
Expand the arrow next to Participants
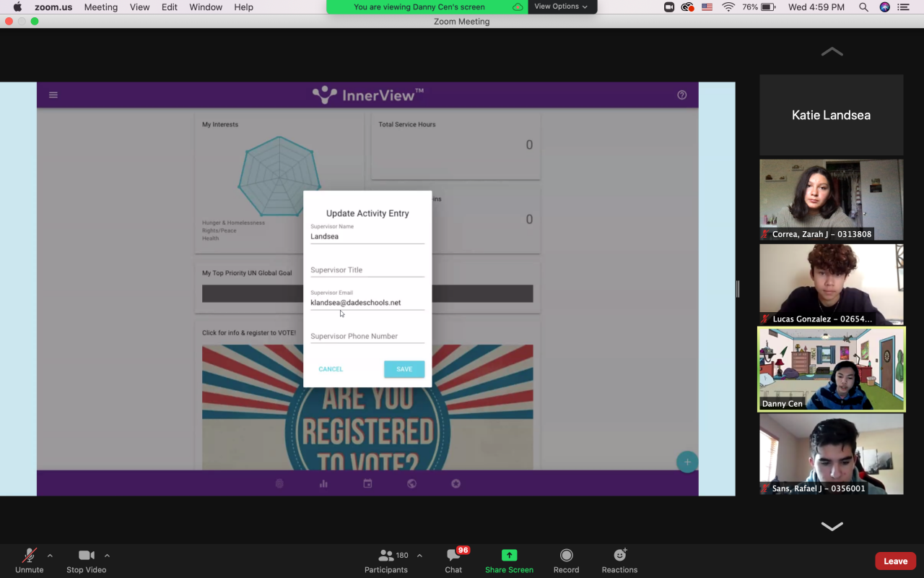point(419,556)
